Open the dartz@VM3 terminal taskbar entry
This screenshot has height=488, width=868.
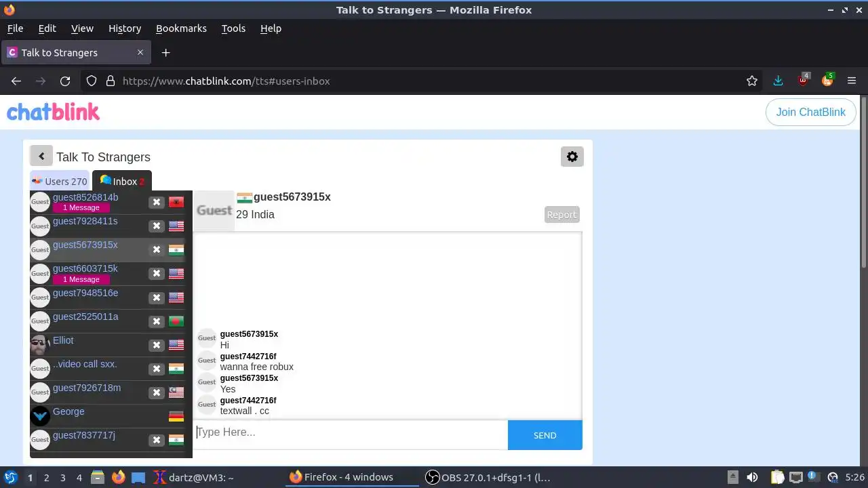tap(193, 477)
